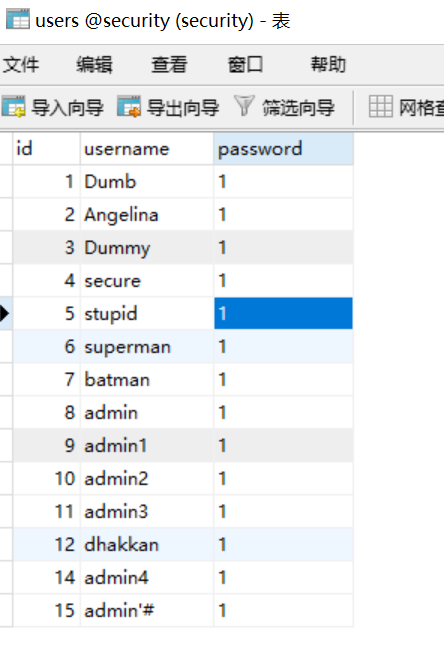Open the 文件 menu
The height and width of the screenshot is (658, 444).
tap(21, 65)
